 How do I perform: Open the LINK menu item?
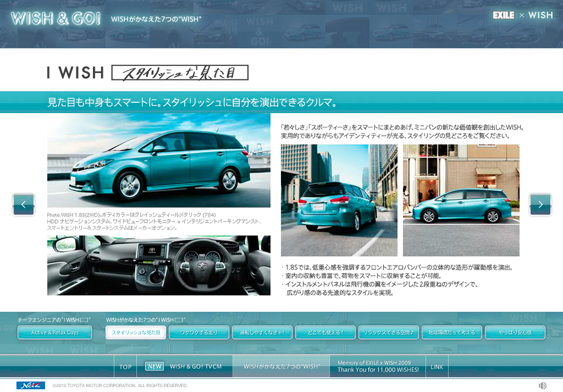click(x=437, y=367)
